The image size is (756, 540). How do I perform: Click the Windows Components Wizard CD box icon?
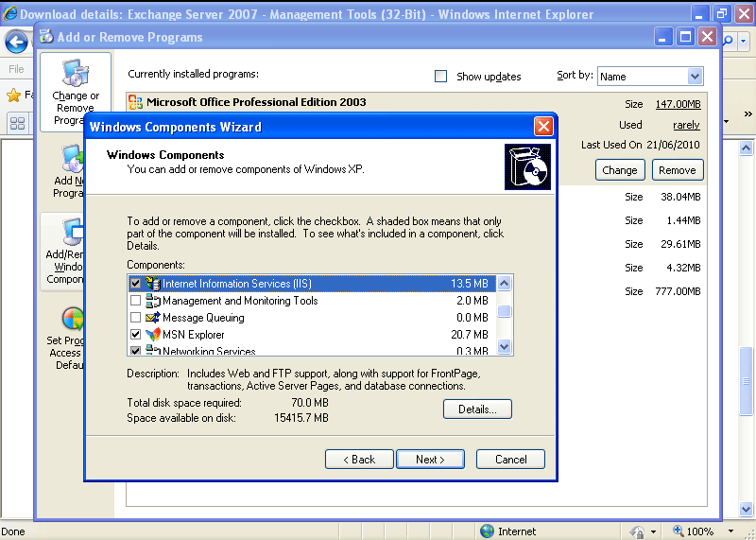[x=527, y=167]
